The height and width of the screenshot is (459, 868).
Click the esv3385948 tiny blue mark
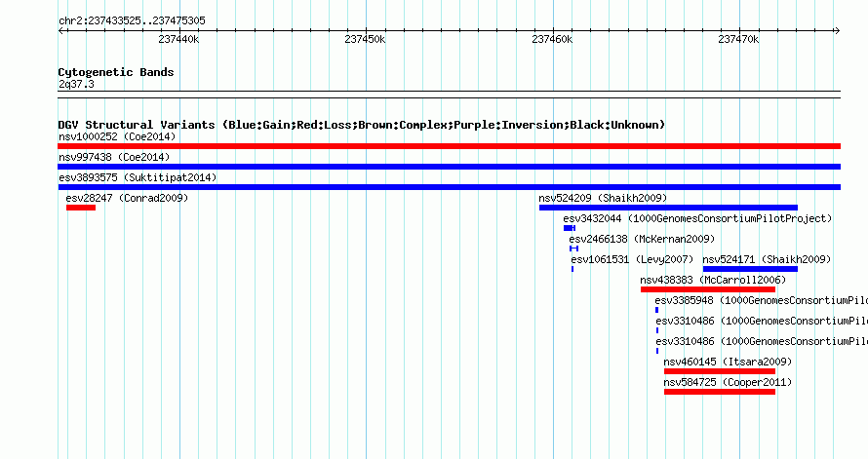657,310
